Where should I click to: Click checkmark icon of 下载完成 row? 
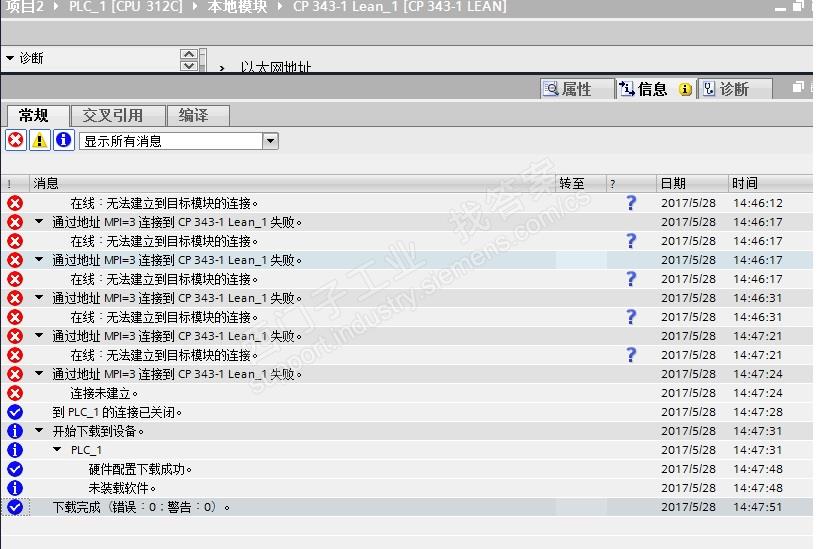coord(15,507)
